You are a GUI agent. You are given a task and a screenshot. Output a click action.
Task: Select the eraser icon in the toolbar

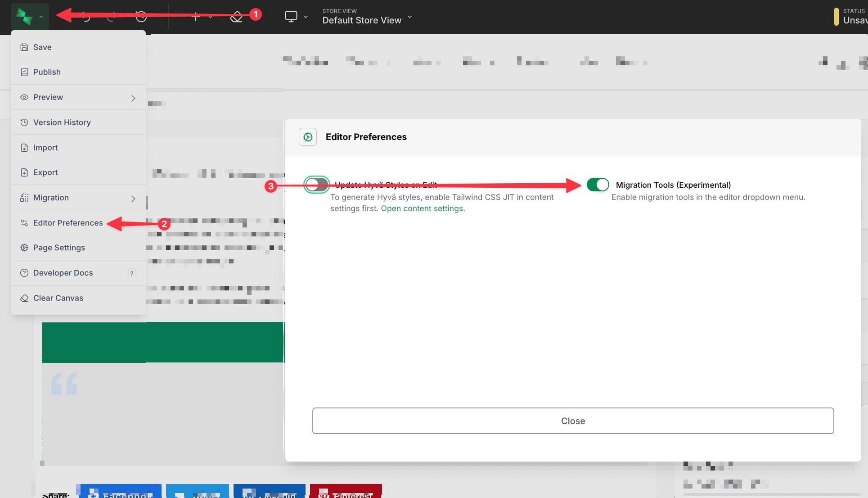(236, 16)
